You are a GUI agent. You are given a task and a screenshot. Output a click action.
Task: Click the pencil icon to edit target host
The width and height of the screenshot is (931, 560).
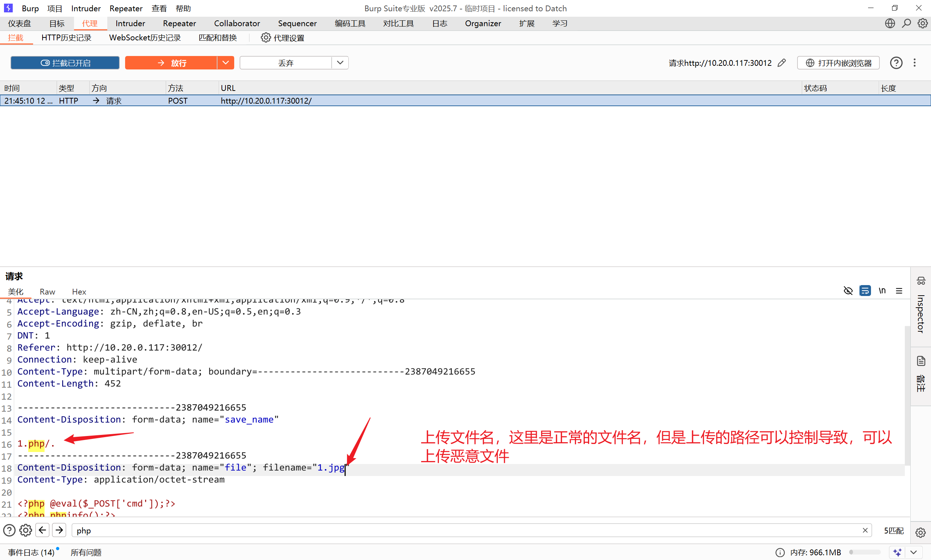coord(782,63)
